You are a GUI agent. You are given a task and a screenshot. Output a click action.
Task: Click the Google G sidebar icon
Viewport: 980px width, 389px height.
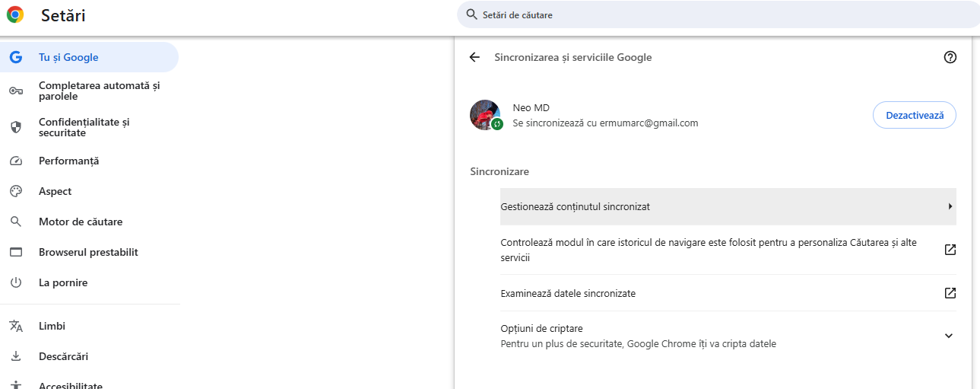pos(16,57)
